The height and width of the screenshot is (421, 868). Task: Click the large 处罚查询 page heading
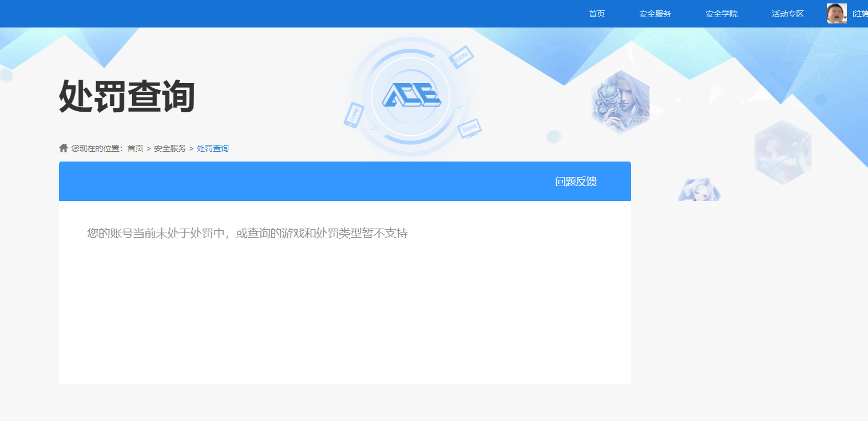click(127, 96)
